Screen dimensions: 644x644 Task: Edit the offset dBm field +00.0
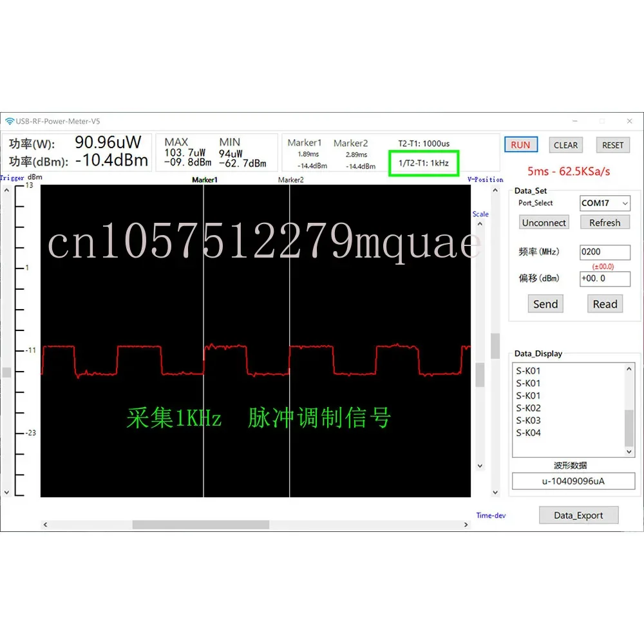point(605,278)
